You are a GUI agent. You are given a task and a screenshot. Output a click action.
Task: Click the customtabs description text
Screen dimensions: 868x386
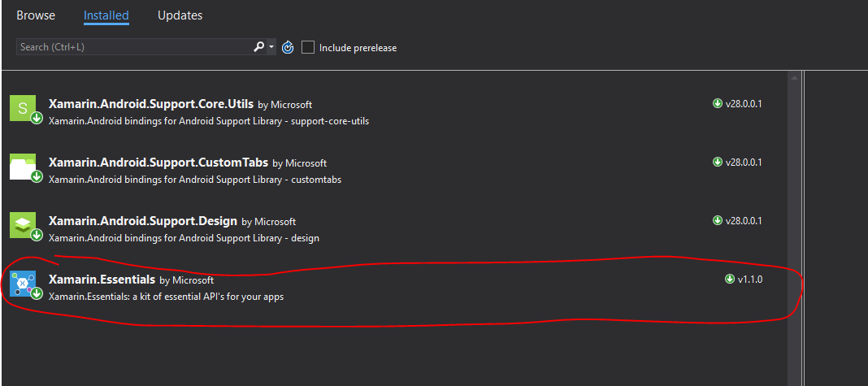(x=195, y=180)
